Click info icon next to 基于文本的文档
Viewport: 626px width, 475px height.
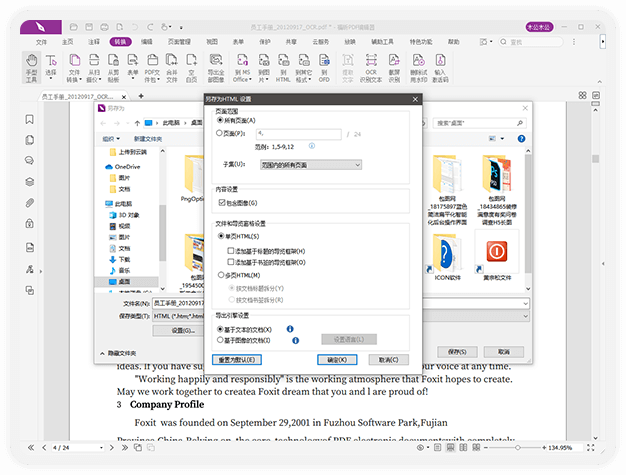290,329
